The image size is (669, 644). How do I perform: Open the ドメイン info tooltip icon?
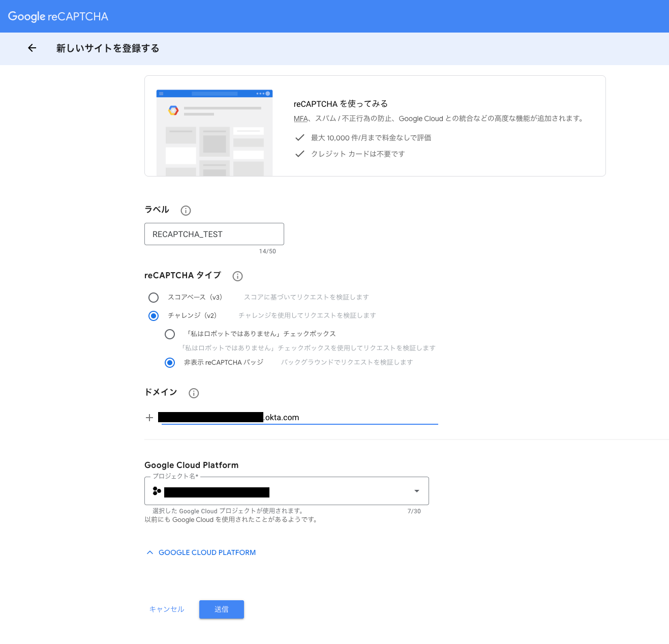point(194,393)
